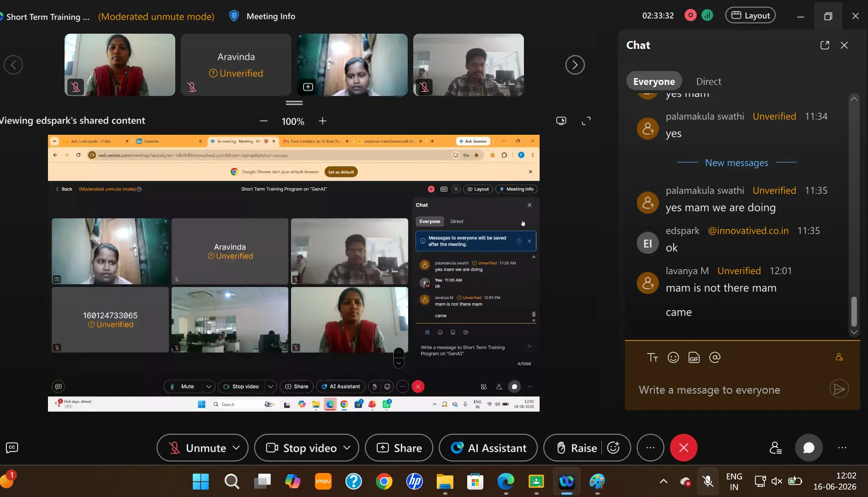Toggle the system tray microphone mute icon
Viewport: 868px width, 497px height.
707,482
